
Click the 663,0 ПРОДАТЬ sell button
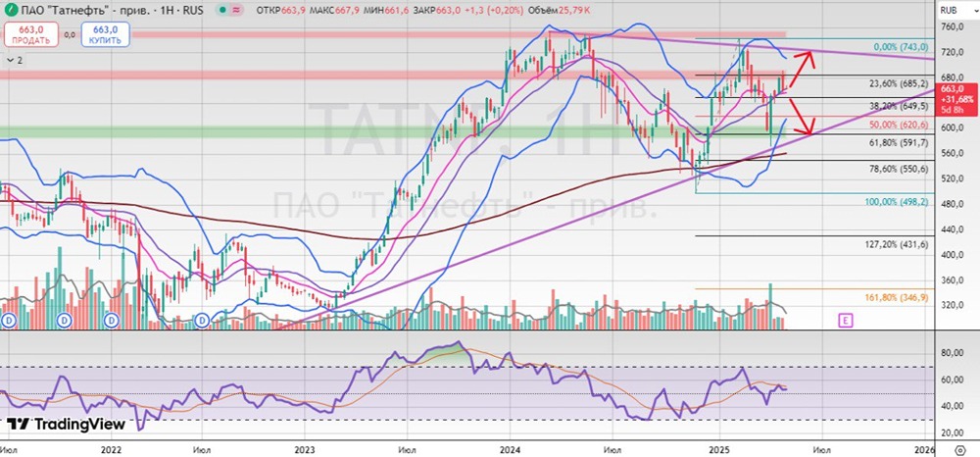30,34
